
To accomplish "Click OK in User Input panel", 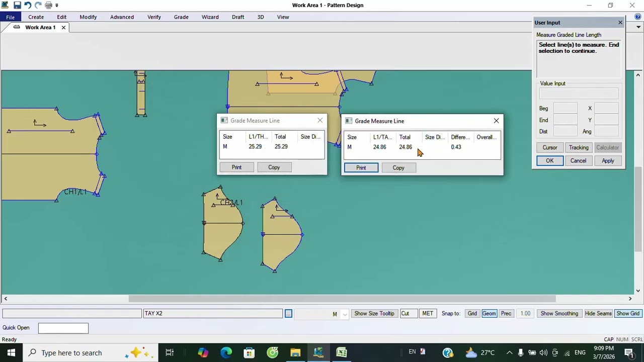I will [x=549, y=161].
